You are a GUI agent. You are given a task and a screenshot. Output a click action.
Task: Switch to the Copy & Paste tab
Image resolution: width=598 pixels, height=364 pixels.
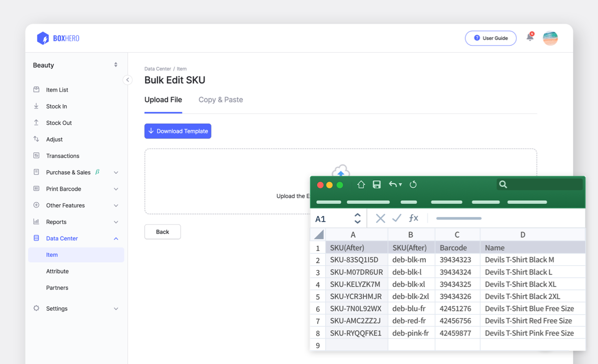(220, 99)
